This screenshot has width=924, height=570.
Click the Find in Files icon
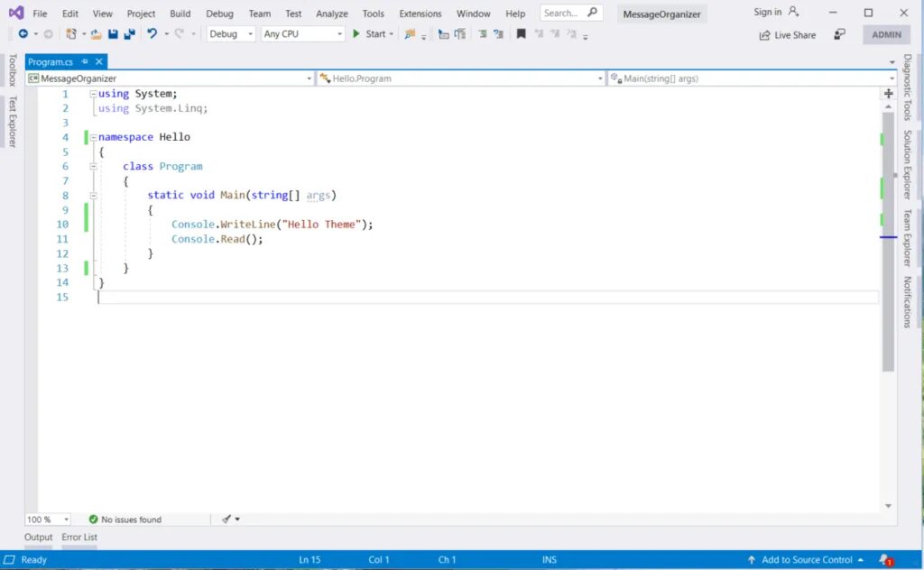point(410,34)
